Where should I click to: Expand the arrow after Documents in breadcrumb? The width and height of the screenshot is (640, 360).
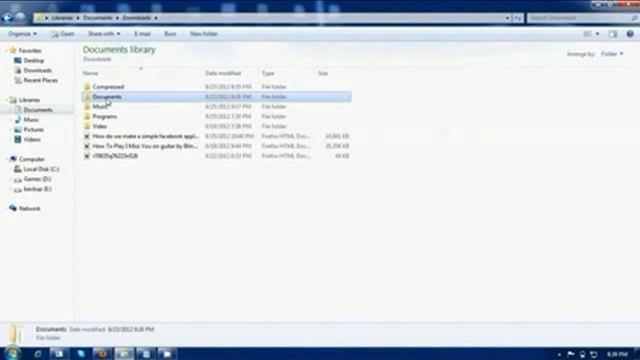(118, 18)
